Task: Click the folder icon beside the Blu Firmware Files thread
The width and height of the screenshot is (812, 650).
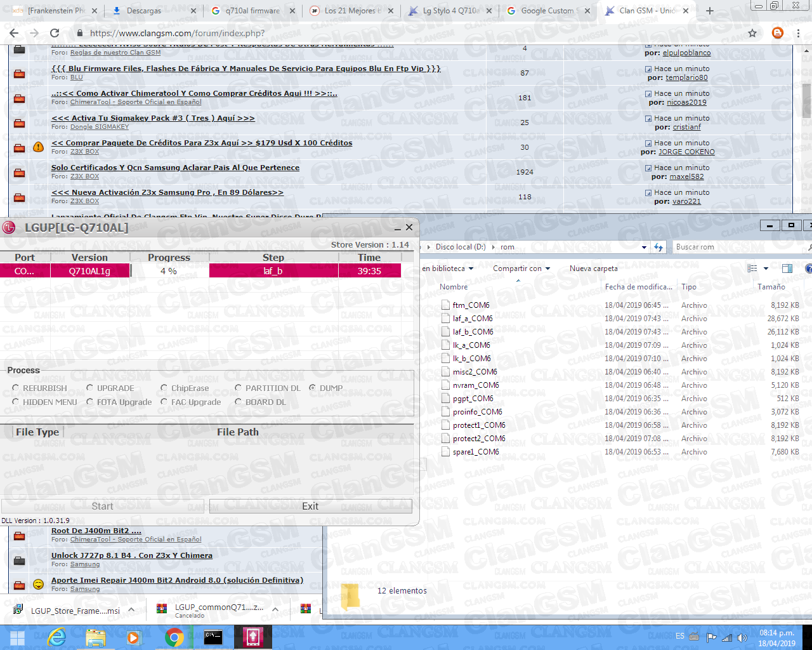Action: [20, 73]
